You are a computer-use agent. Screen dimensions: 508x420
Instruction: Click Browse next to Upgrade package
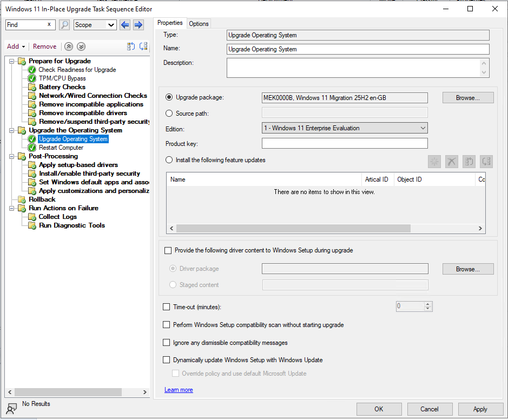coord(467,98)
